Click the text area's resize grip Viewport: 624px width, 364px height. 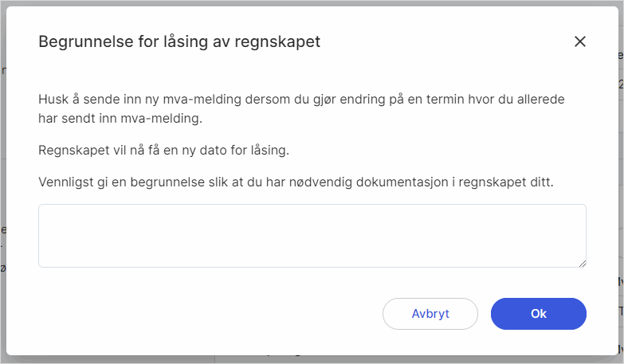[583, 263]
